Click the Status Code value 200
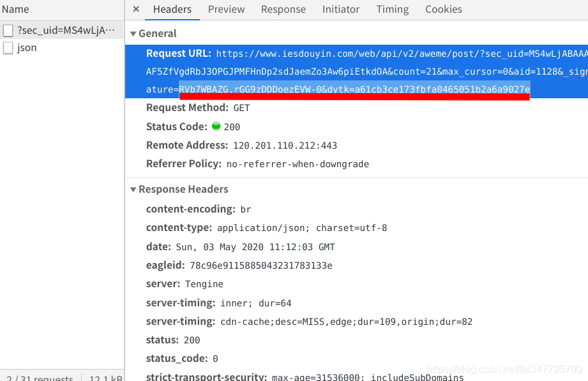Screen dimensions: 588x381 coord(232,127)
